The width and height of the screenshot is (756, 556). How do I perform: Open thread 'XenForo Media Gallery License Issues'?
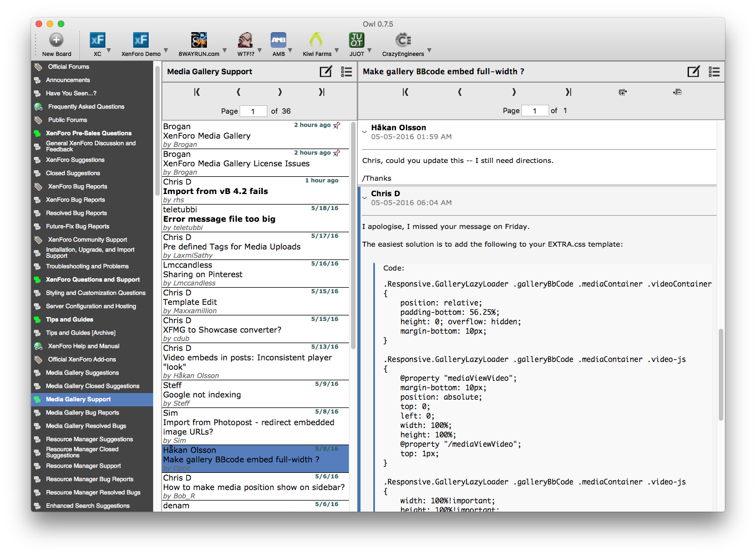click(256, 163)
